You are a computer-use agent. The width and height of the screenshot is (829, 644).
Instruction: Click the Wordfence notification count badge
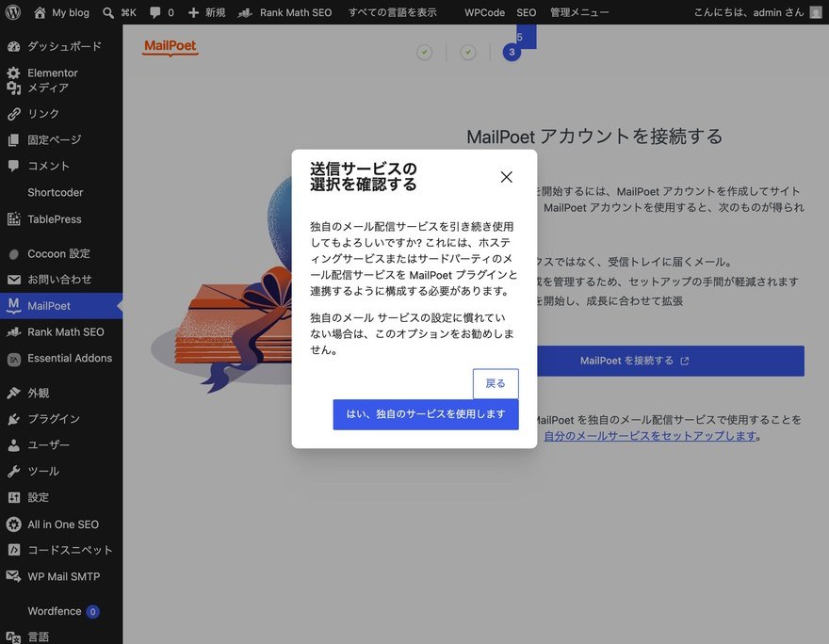tap(92, 612)
